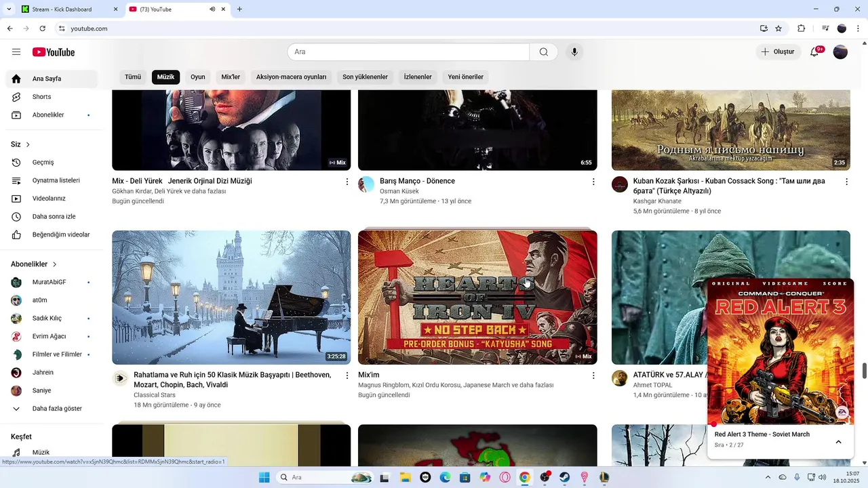The width and height of the screenshot is (868, 488).
Task: Open options menu for Mix'im
Action: click(593, 375)
